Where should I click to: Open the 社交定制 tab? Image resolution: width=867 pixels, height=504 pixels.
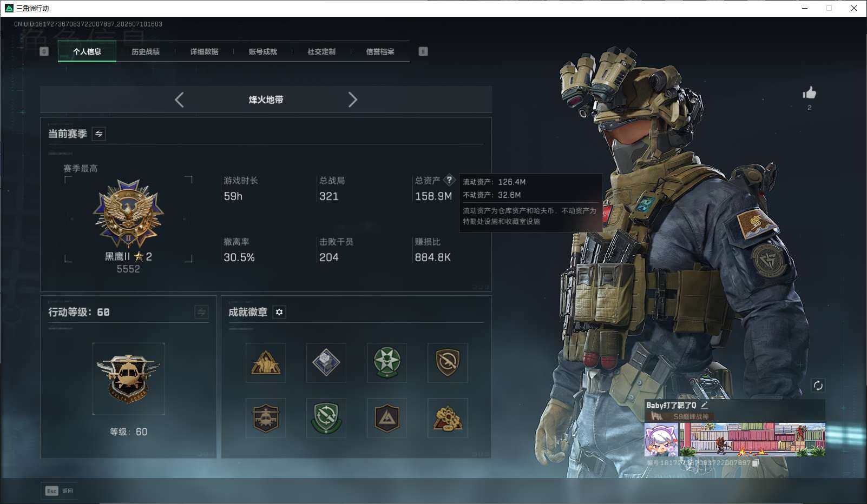pos(321,51)
